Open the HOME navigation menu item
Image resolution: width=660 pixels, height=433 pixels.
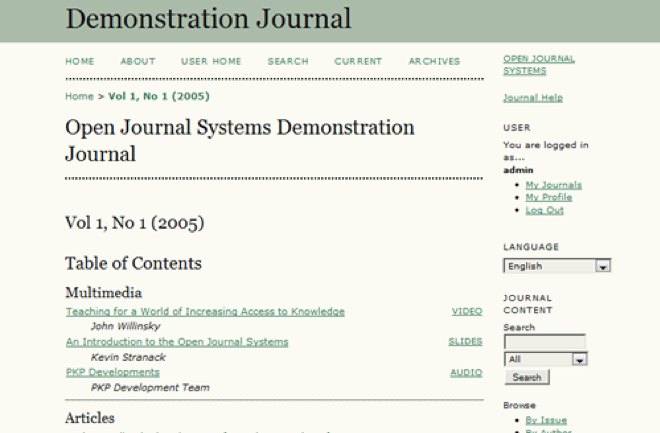[x=80, y=62]
